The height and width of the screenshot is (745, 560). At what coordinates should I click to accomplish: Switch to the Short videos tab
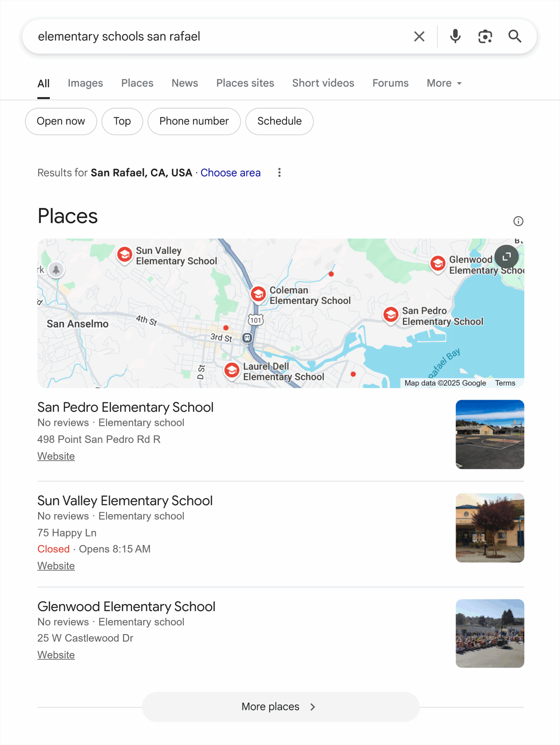[x=323, y=83]
